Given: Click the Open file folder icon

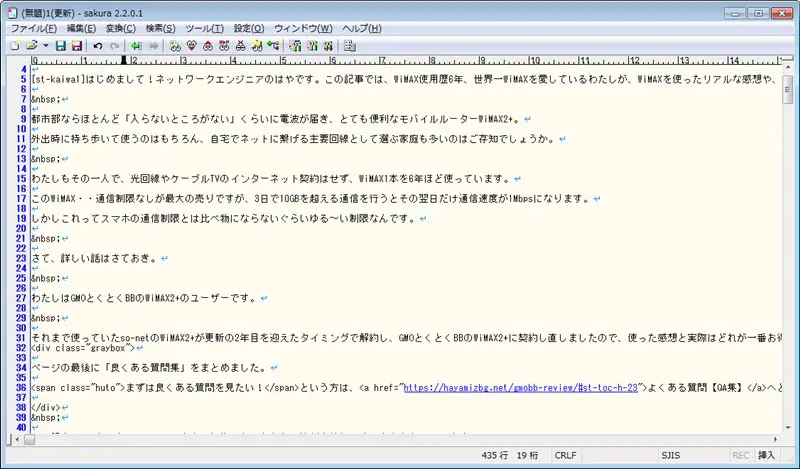Looking at the screenshot, I should click(x=31, y=45).
